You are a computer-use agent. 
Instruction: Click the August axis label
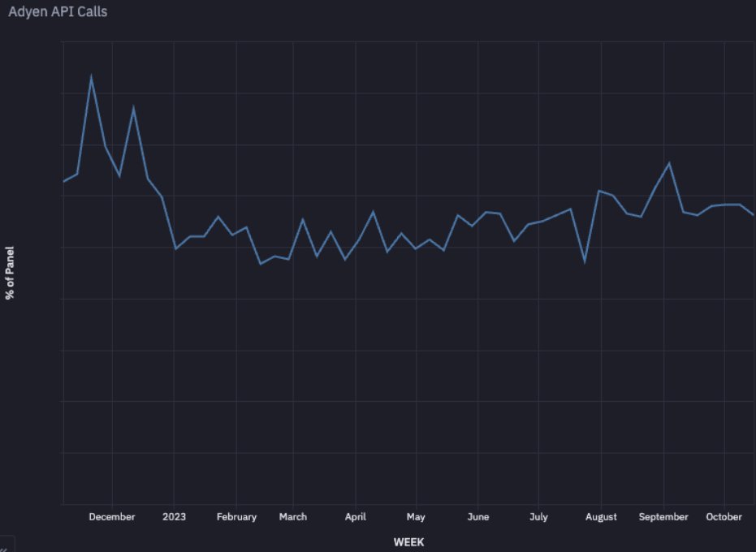tap(601, 516)
